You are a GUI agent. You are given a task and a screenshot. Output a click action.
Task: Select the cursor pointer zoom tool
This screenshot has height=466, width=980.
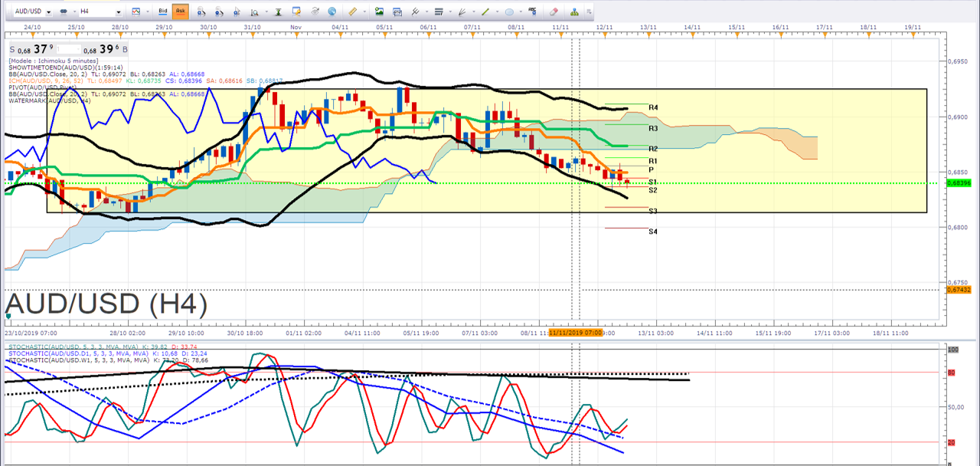[x=237, y=11]
